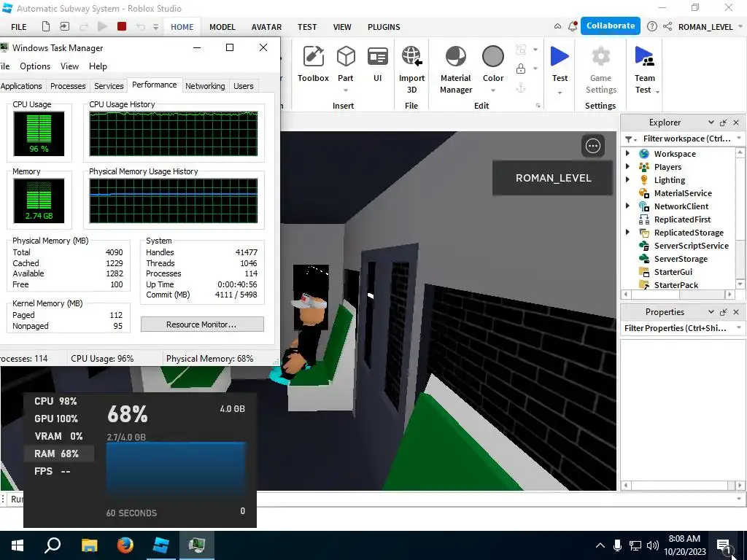Open the Color dropdown arrow
Image resolution: width=747 pixels, height=560 pixels.
(x=493, y=90)
